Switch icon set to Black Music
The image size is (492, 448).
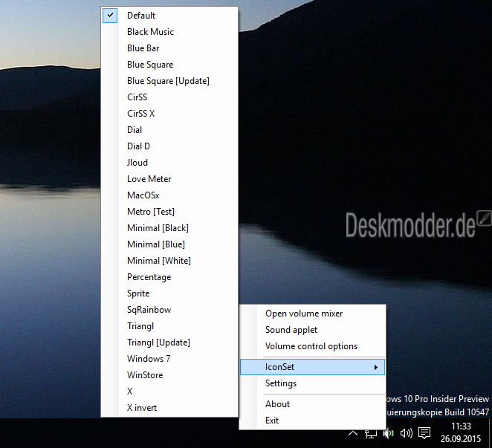pyautogui.click(x=150, y=32)
